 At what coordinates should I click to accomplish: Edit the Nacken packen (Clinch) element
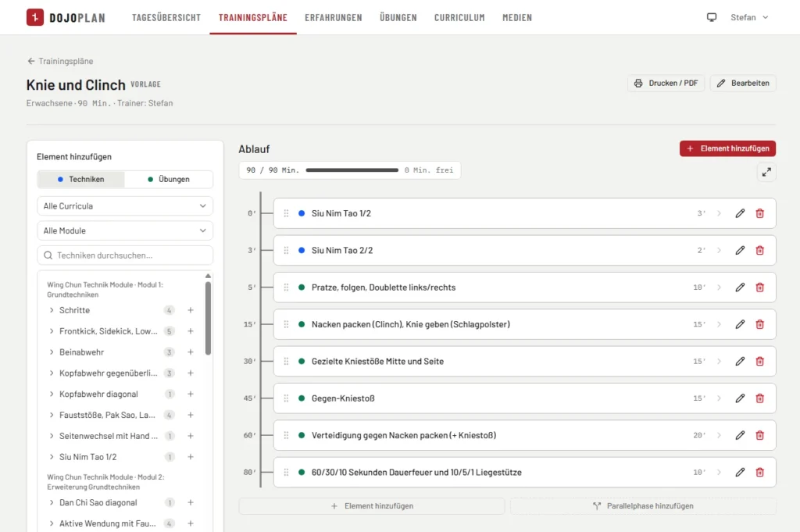pyautogui.click(x=740, y=324)
